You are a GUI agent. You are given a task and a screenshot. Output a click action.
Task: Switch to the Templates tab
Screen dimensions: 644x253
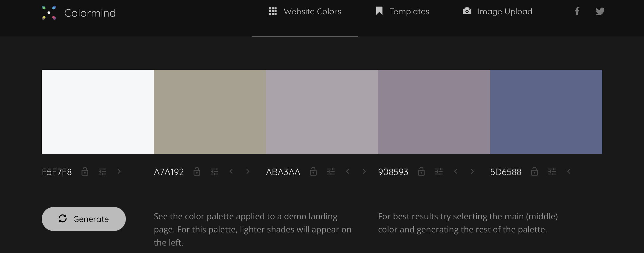point(402,12)
